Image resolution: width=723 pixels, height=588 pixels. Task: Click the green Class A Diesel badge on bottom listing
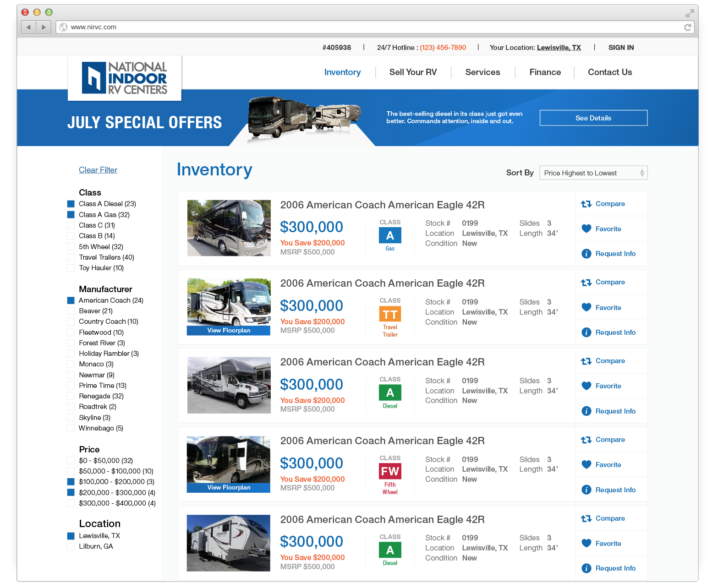390,550
